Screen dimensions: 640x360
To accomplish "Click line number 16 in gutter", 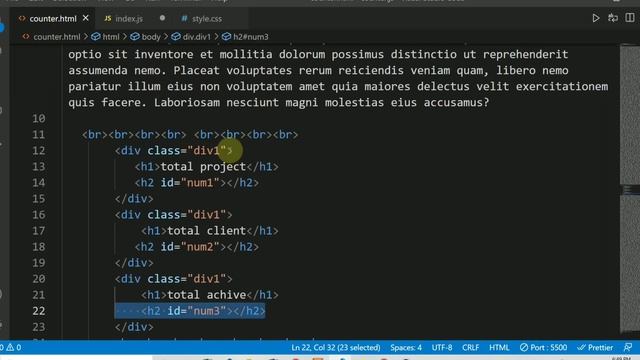I will [39, 215].
